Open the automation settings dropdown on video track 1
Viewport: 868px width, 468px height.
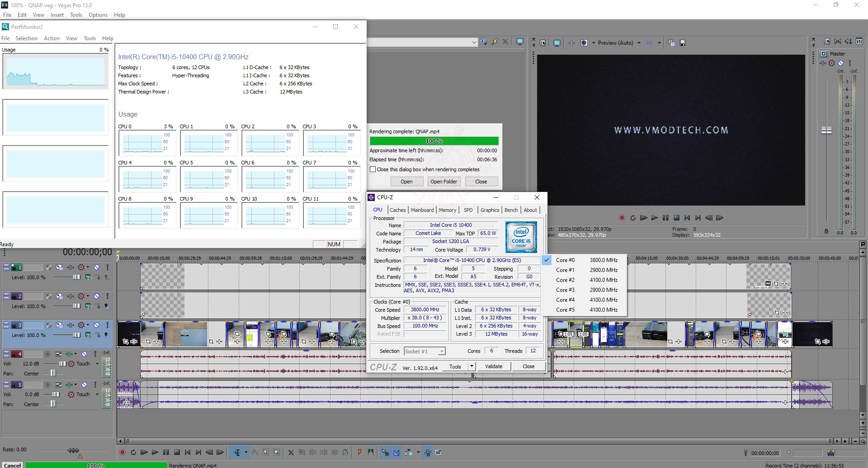[88, 267]
